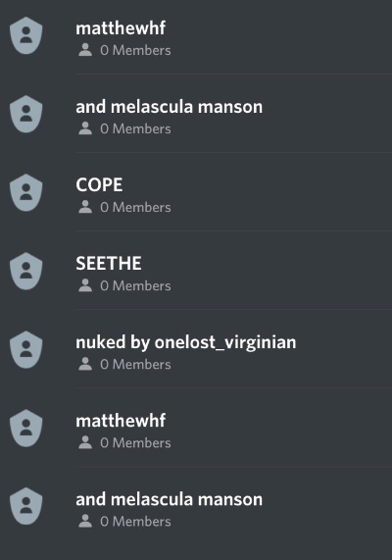Click the person icon under SEETHE
The image size is (392, 560).
(x=85, y=285)
